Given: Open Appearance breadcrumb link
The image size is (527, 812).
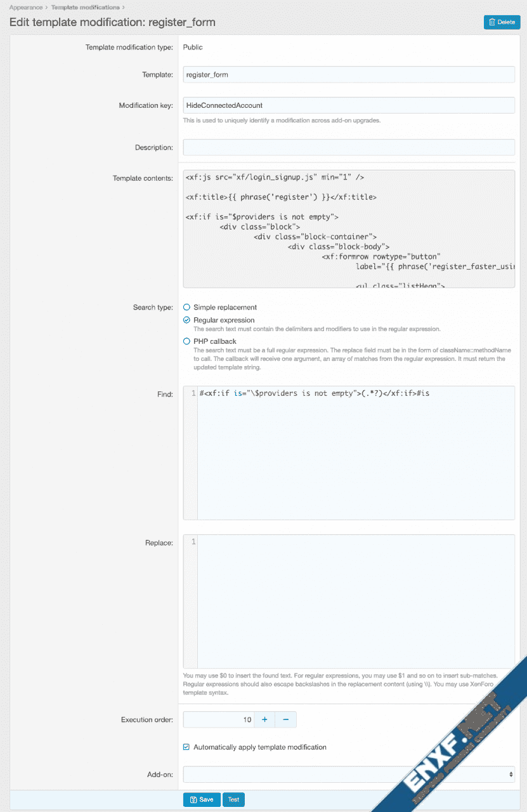Looking at the screenshot, I should click(26, 8).
